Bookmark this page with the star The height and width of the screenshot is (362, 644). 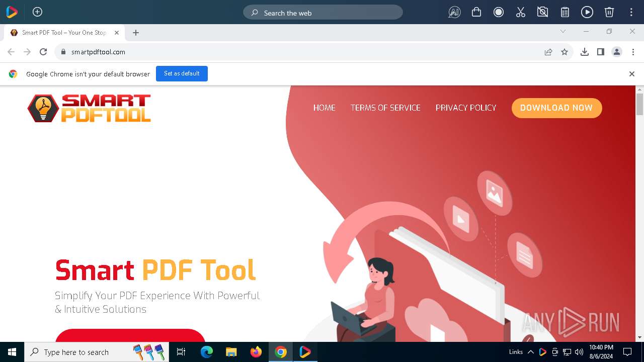point(565,52)
